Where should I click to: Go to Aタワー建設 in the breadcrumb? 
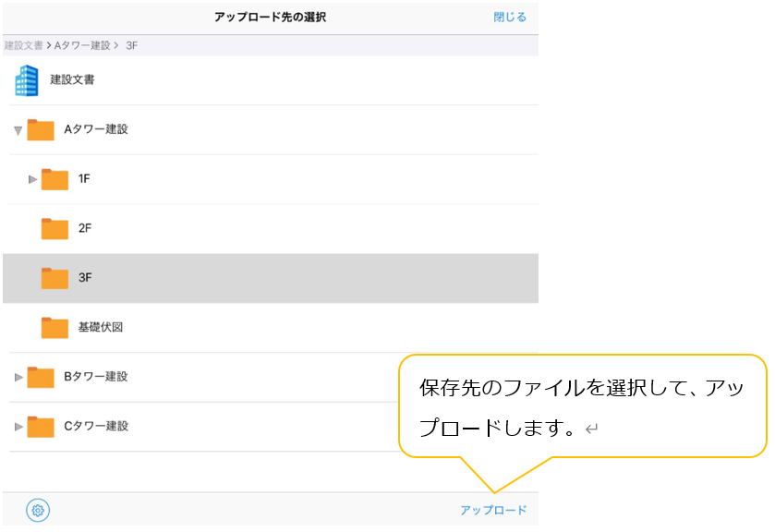point(82,45)
